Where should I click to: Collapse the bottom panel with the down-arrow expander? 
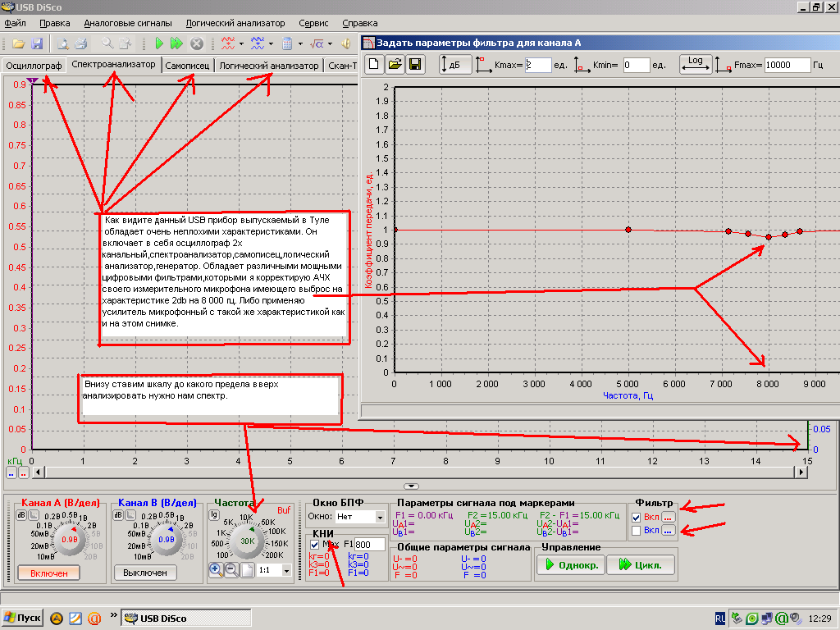pyautogui.click(x=412, y=486)
